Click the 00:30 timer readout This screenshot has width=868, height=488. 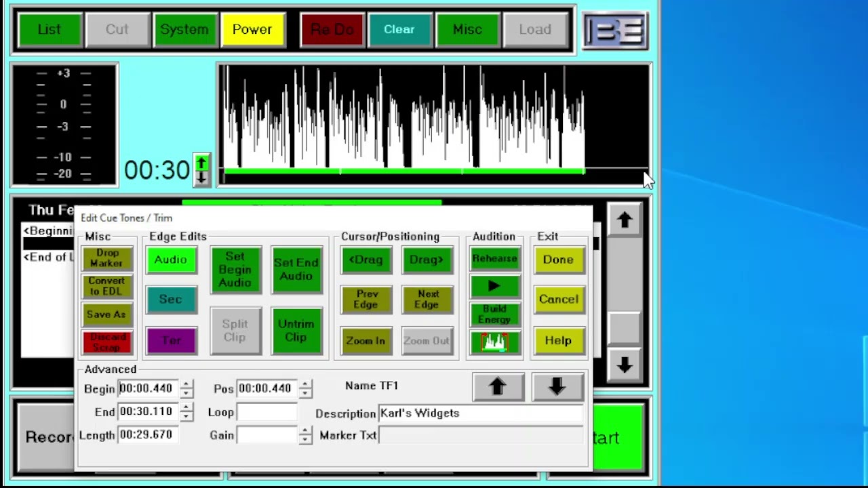click(157, 170)
